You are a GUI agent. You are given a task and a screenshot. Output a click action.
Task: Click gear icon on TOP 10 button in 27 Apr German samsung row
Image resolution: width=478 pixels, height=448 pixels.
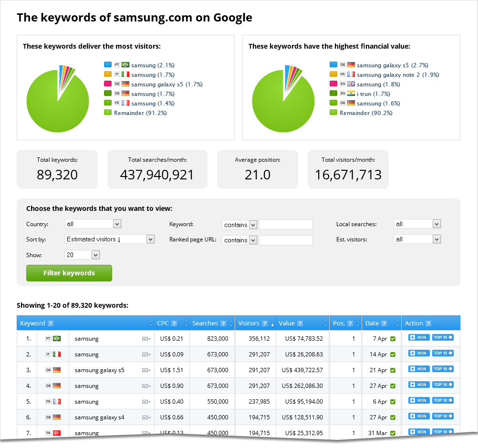click(450, 385)
